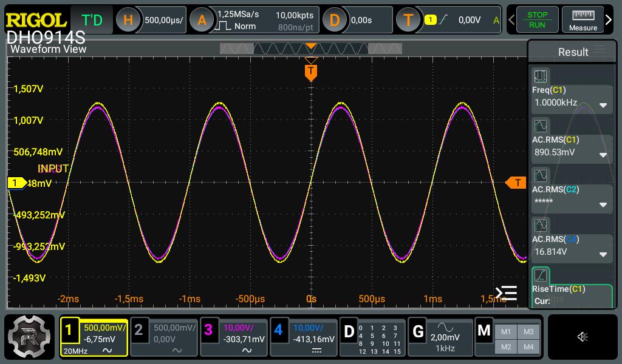
Task: Click the AC.RMS(C1) measurement icon
Action: (x=540, y=126)
